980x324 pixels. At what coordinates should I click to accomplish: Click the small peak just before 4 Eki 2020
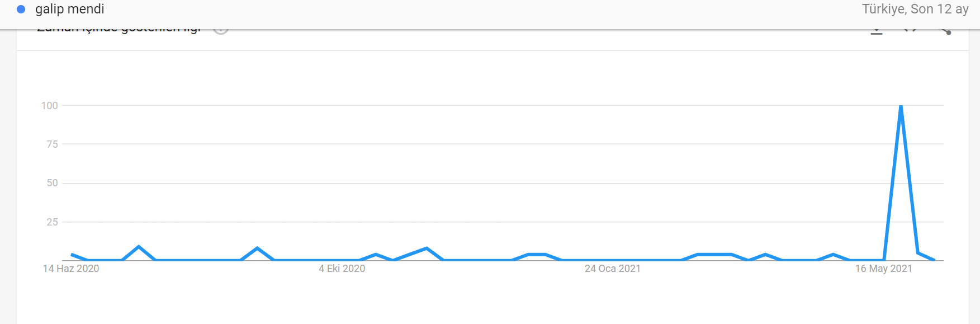tap(257, 248)
